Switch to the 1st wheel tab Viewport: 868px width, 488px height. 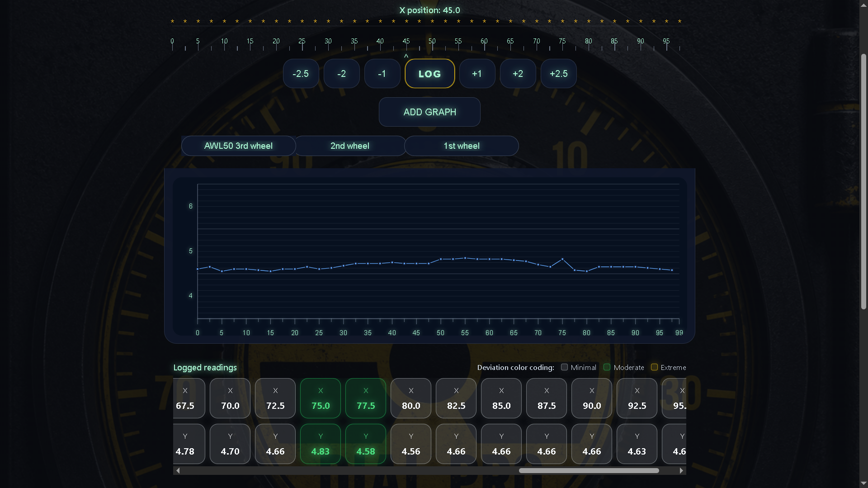tap(462, 146)
